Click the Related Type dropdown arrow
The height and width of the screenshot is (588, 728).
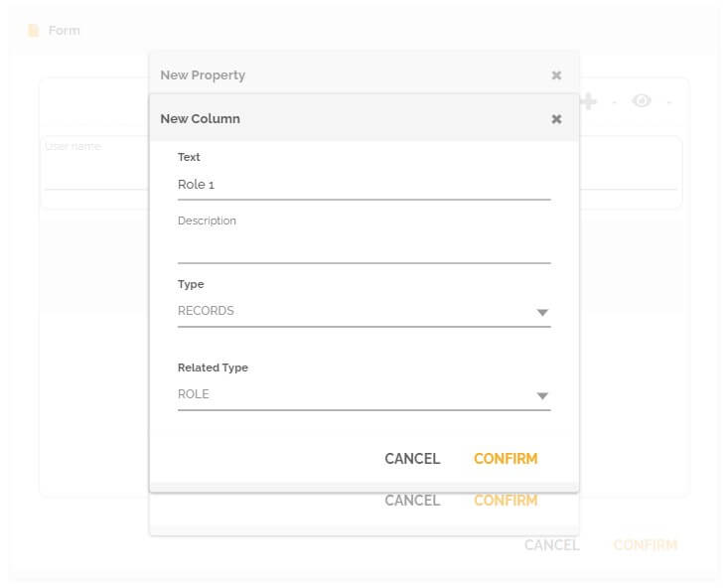point(542,395)
